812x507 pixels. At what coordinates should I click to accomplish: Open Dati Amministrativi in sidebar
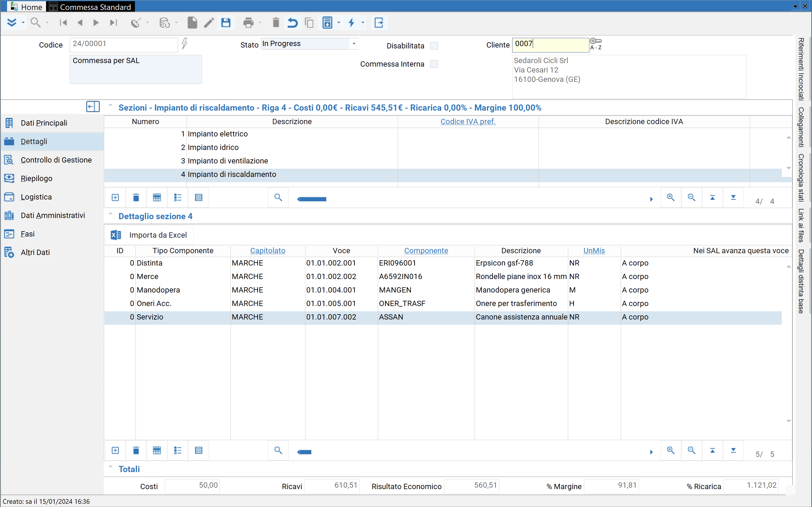click(53, 215)
